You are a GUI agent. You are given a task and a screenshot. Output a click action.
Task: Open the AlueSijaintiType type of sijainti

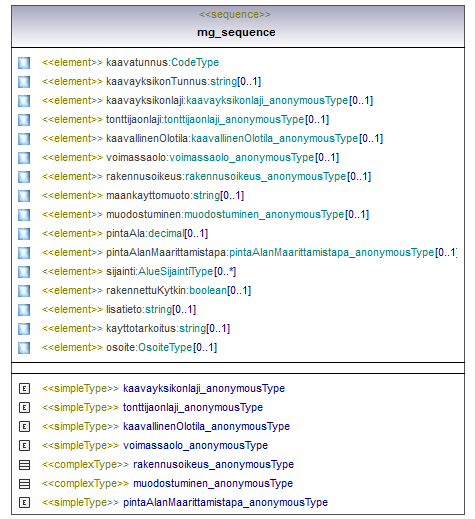pos(175,272)
